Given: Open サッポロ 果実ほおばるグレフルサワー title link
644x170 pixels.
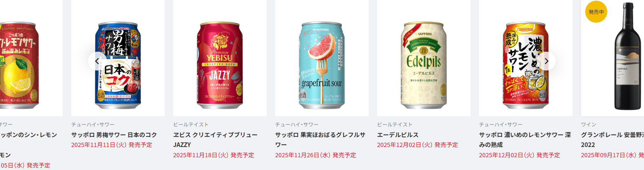Looking at the screenshot, I should [320, 140].
